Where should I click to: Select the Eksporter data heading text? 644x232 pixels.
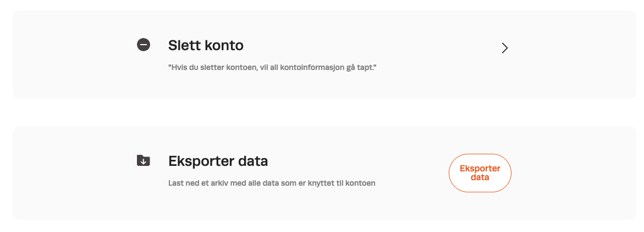(x=218, y=161)
